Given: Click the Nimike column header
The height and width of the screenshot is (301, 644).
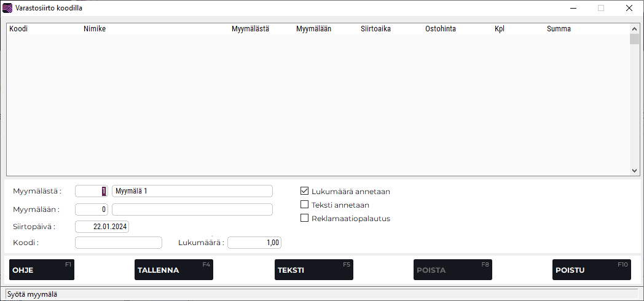Looking at the screenshot, I should [95, 29].
